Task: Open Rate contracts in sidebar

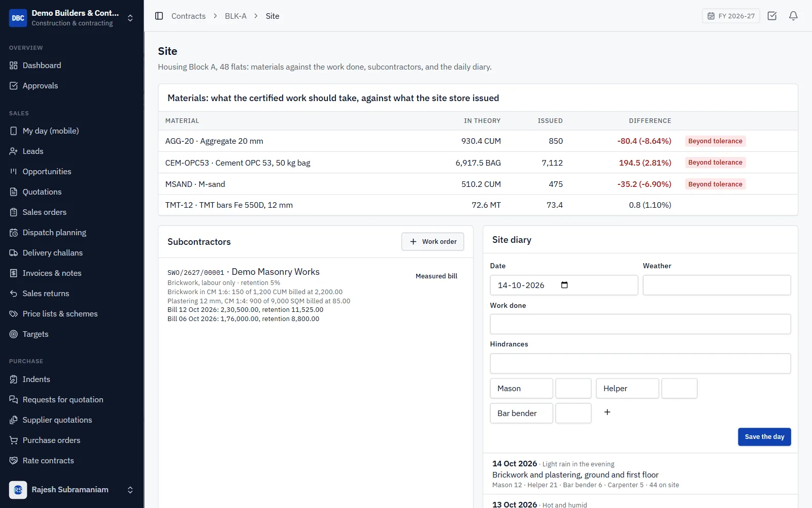Action: coord(48,461)
